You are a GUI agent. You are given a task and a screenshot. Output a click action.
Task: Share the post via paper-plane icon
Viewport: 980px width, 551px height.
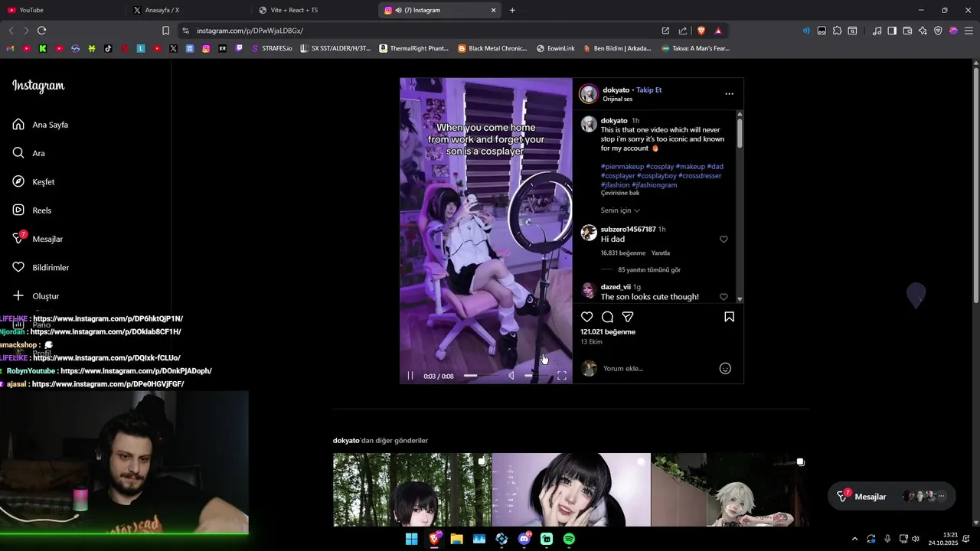tap(628, 317)
